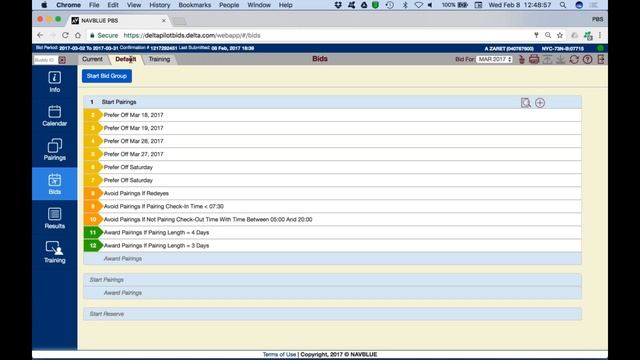
Task: Click the orange number 10 arrow marker
Action: pos(93,220)
